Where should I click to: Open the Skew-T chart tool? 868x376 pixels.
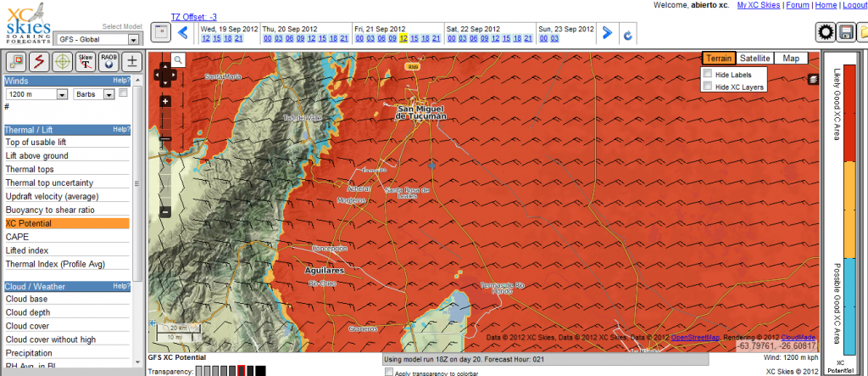86,61
